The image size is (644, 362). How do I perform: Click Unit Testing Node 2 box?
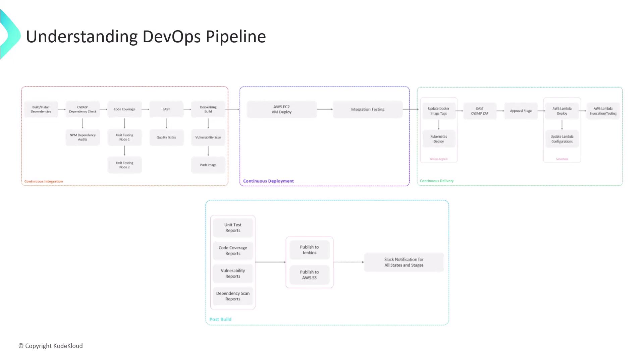(x=124, y=165)
